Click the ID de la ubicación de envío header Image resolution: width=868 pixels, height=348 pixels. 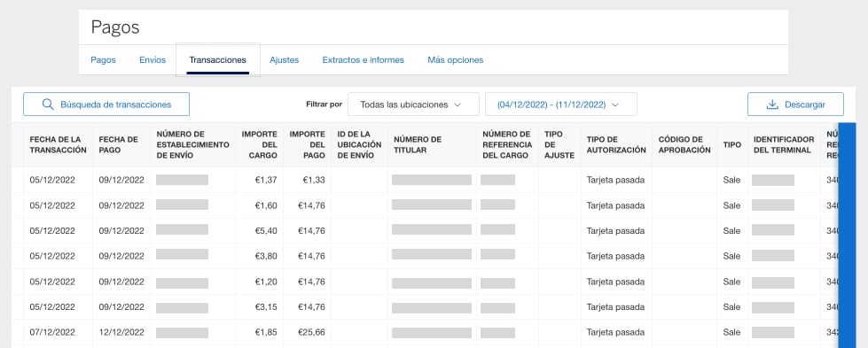[359, 144]
